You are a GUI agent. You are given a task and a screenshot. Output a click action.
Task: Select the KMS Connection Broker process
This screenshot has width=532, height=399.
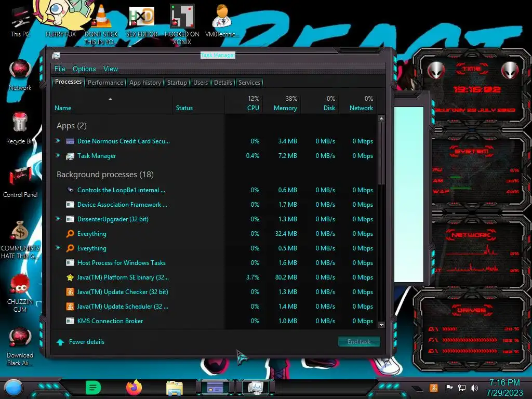pos(214,321)
